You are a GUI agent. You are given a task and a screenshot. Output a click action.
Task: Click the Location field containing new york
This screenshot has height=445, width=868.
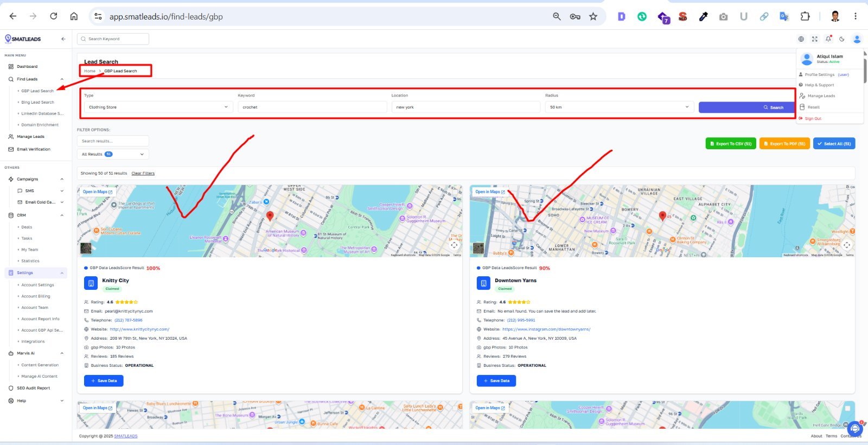(x=466, y=107)
